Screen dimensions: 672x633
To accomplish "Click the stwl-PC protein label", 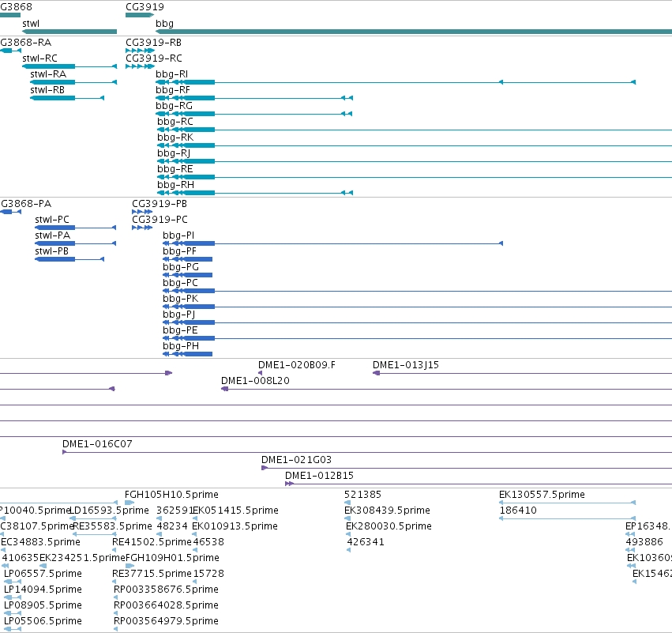I will 52,220.
